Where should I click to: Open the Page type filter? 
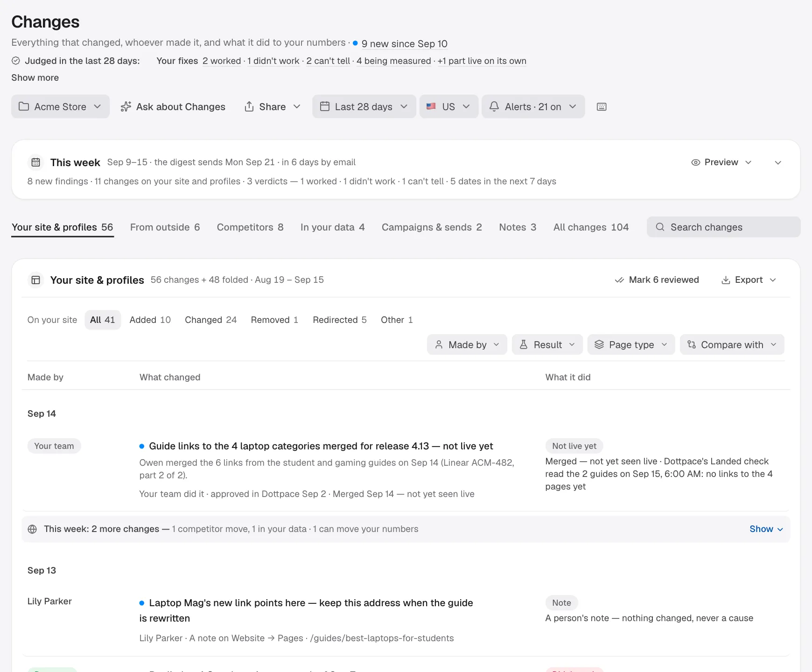tap(631, 345)
